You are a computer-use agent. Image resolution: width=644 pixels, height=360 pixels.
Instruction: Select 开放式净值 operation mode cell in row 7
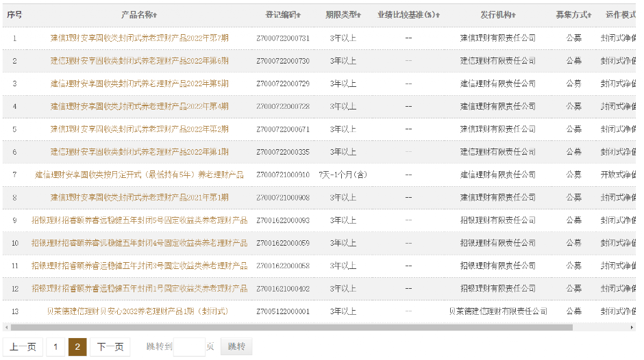point(618,175)
